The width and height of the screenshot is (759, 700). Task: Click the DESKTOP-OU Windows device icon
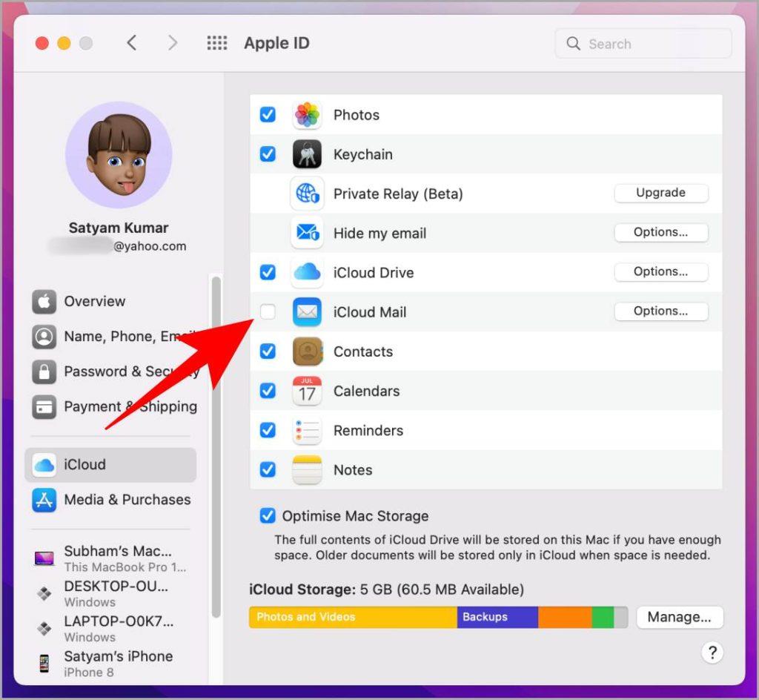(44, 593)
